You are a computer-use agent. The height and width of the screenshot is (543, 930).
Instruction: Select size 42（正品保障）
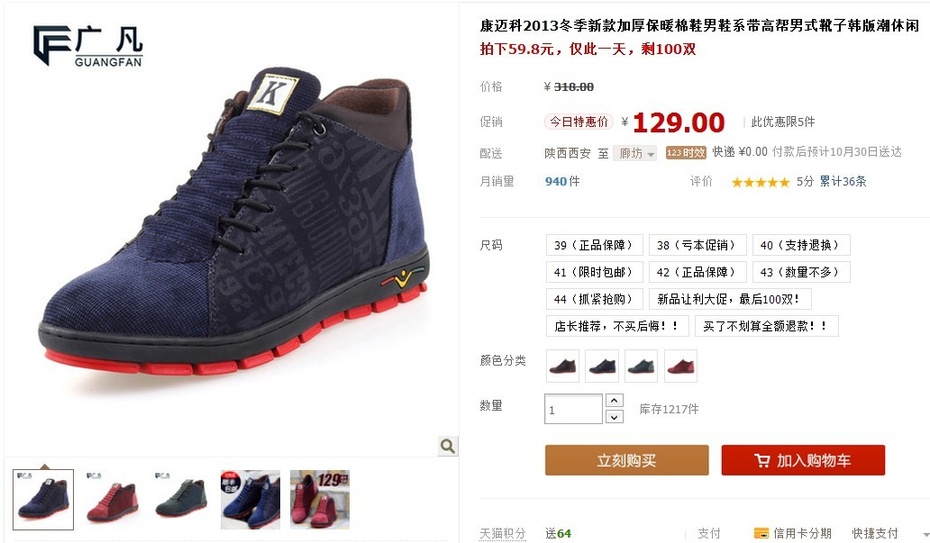696,272
